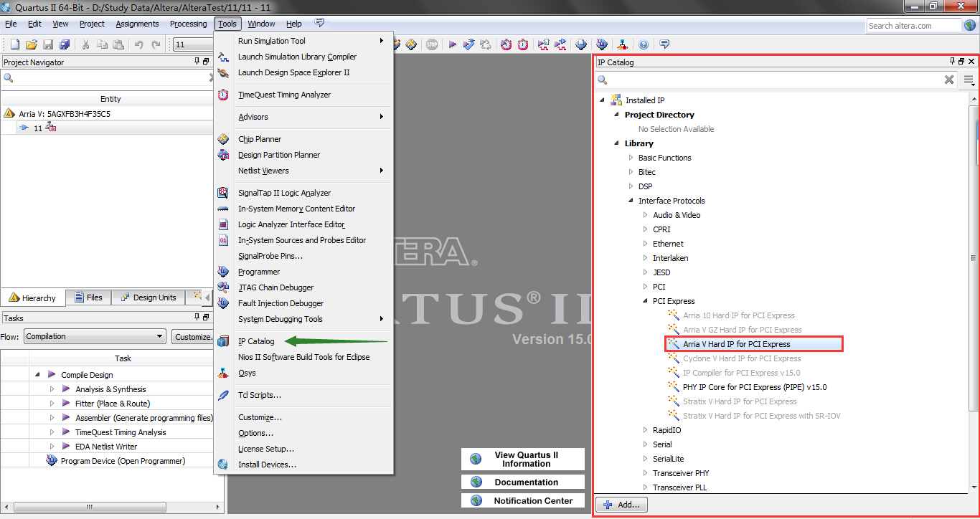Viewport: 980px width, 519px height.
Task: Click the Stop Processing toolbar icon
Action: pos(432,44)
